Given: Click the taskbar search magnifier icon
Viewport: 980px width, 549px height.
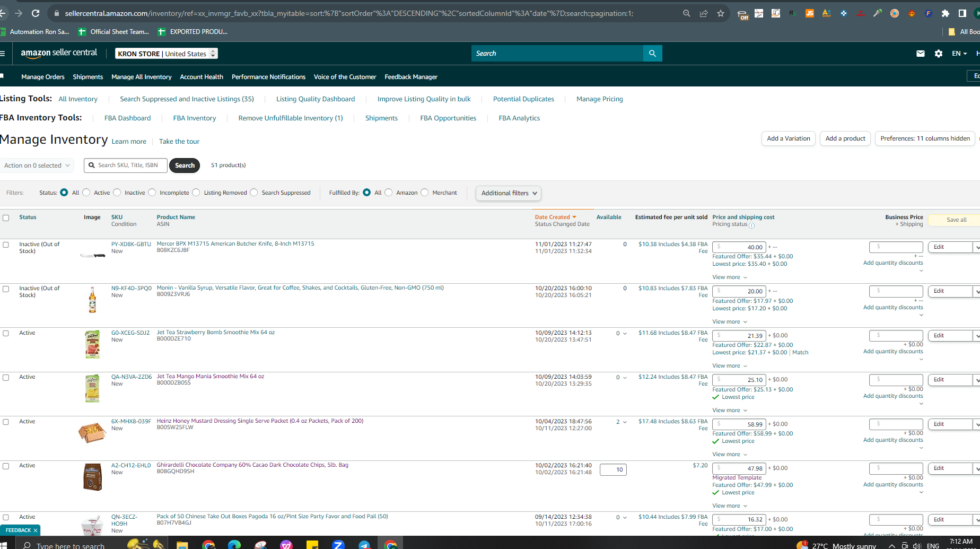Looking at the screenshot, I should [x=27, y=545].
